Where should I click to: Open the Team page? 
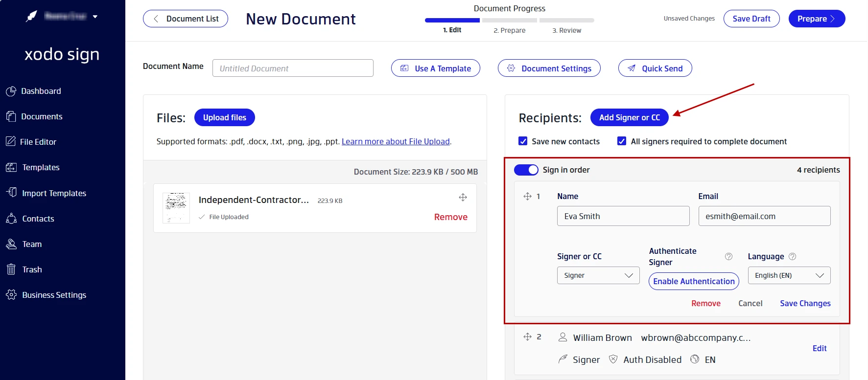tap(32, 244)
